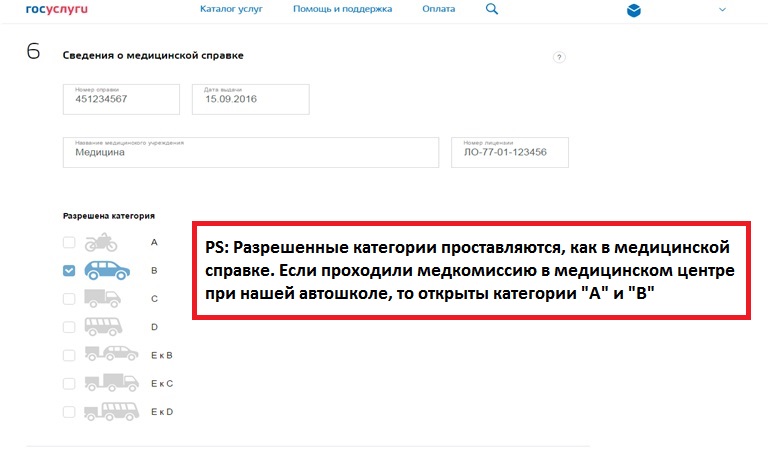Click the bus category D icon
This screenshot has height=467, width=768.
coord(103,326)
